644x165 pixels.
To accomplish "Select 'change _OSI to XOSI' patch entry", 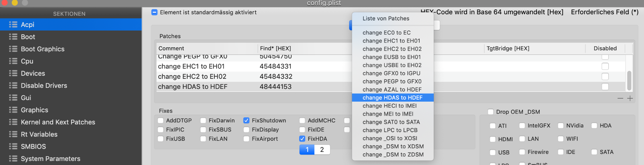I will 390,139.
